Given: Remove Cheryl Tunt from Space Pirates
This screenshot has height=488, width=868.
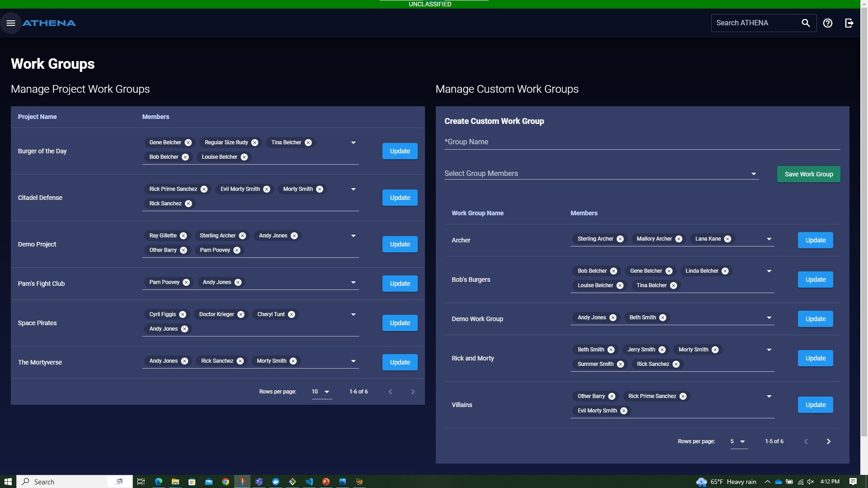Looking at the screenshot, I should pyautogui.click(x=291, y=314).
